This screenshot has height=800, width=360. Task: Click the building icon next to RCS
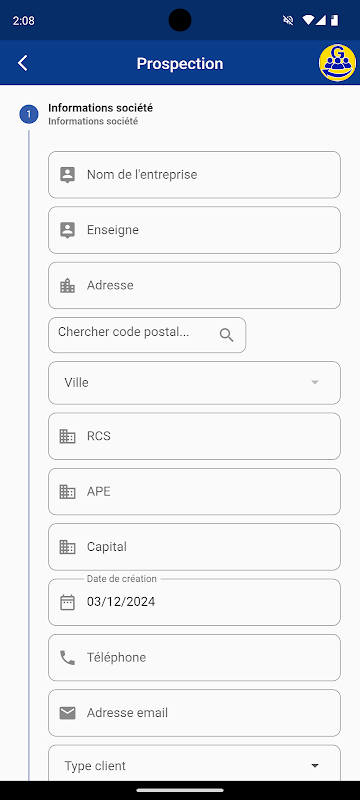tap(67, 436)
